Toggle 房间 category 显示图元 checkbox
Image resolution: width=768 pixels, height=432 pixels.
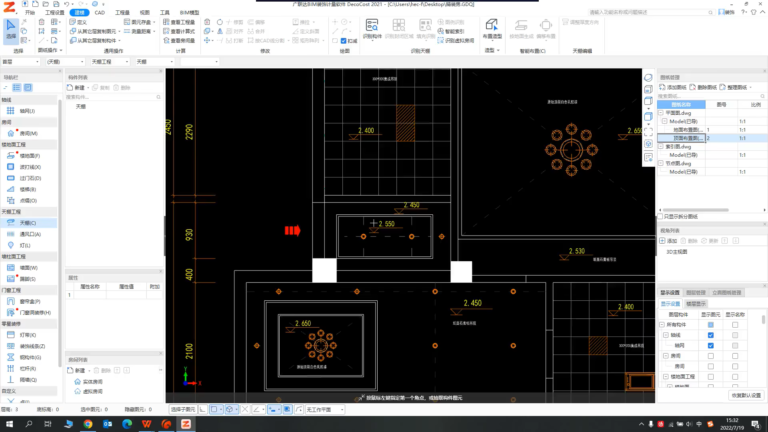(711, 356)
